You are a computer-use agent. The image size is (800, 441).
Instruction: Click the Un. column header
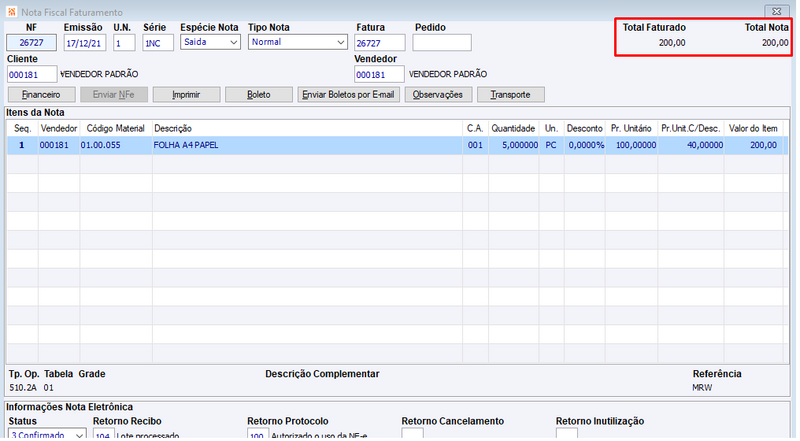coord(551,129)
